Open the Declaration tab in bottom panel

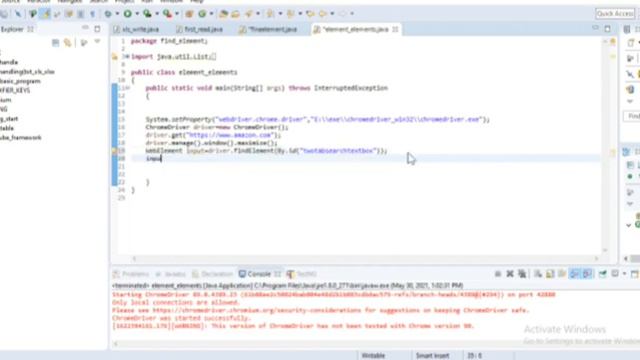pyautogui.click(x=212, y=274)
